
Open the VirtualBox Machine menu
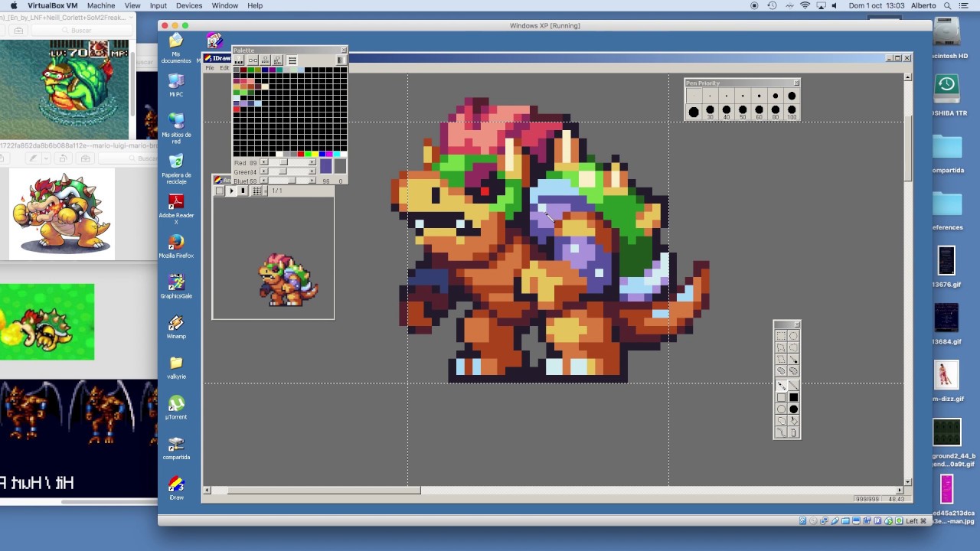pyautogui.click(x=101, y=5)
